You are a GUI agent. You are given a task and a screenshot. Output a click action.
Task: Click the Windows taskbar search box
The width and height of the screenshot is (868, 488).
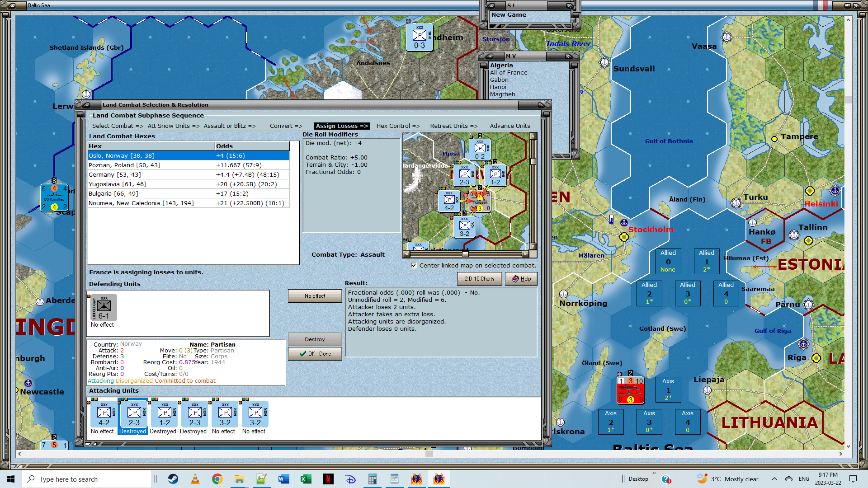(87, 479)
